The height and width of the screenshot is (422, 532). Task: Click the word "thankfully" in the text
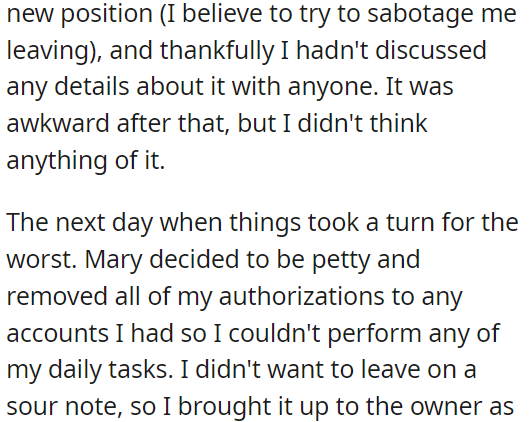(217, 52)
